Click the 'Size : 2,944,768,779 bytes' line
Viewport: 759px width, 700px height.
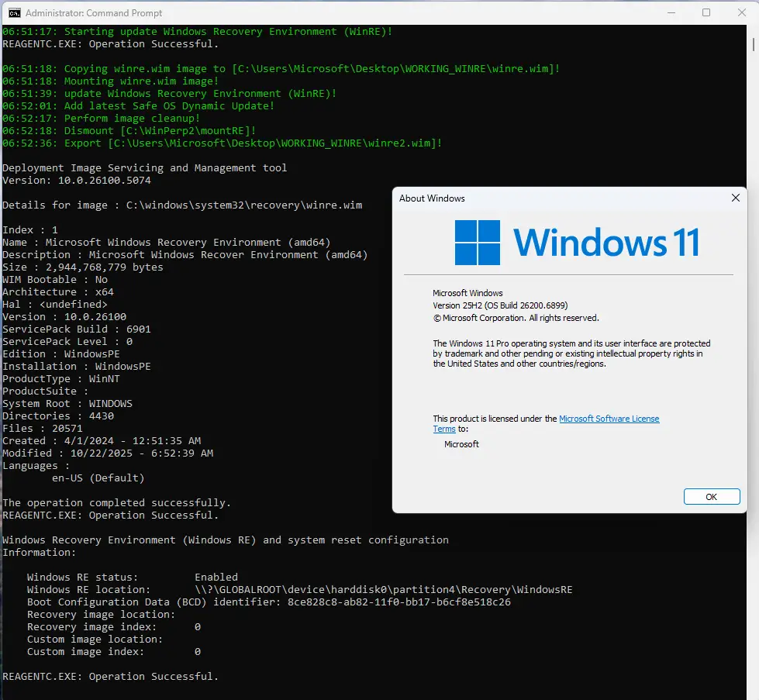click(x=83, y=267)
